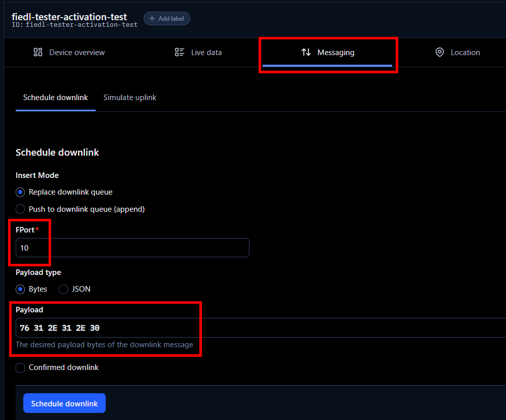Select Replace downlink queue insert mode
Viewport: 506px width, 420px height.
(x=20, y=192)
